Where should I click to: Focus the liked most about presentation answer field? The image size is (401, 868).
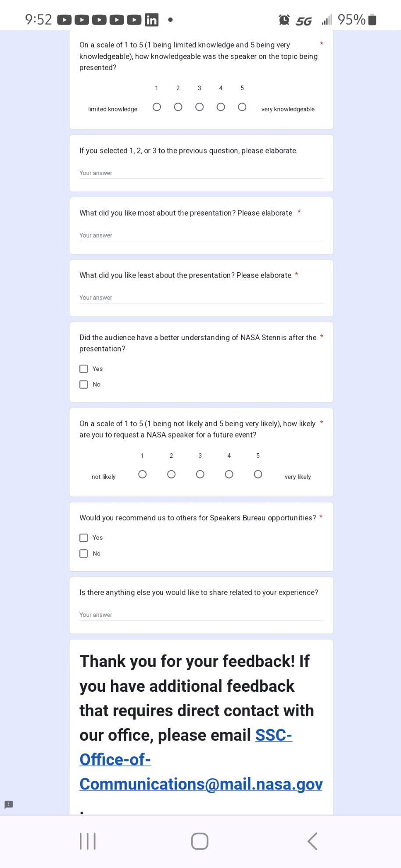coord(201,235)
